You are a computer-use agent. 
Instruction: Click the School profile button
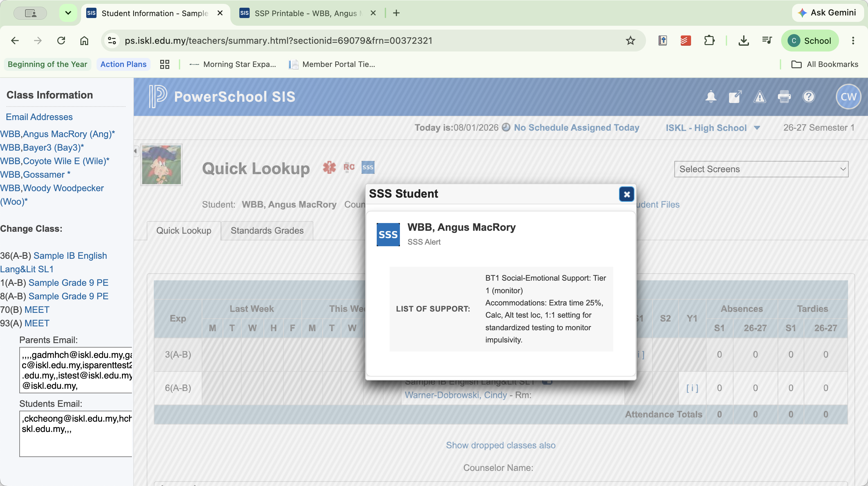coord(810,41)
